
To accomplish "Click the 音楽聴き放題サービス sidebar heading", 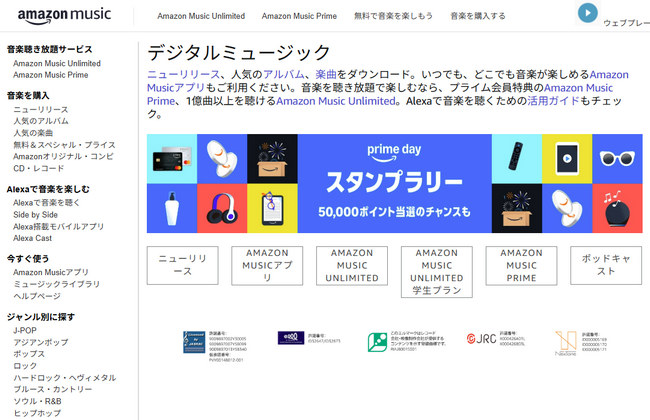I will coord(49,49).
